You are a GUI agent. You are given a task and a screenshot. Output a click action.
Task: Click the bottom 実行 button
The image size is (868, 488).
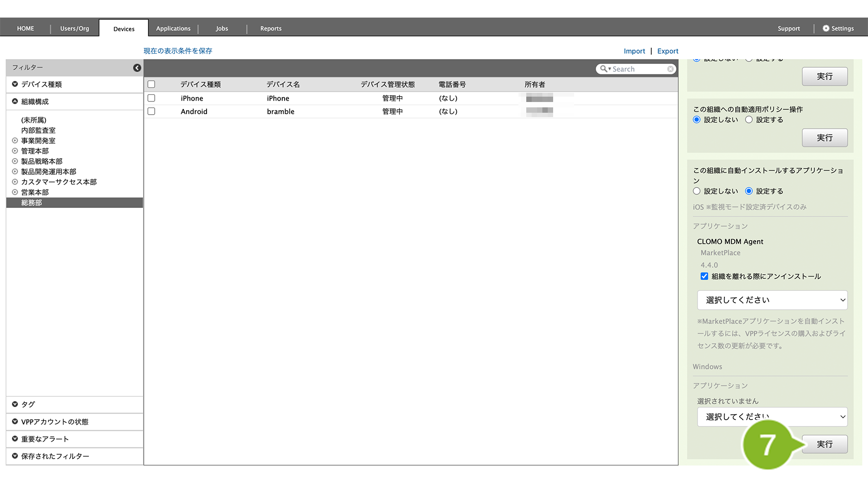pyautogui.click(x=824, y=444)
